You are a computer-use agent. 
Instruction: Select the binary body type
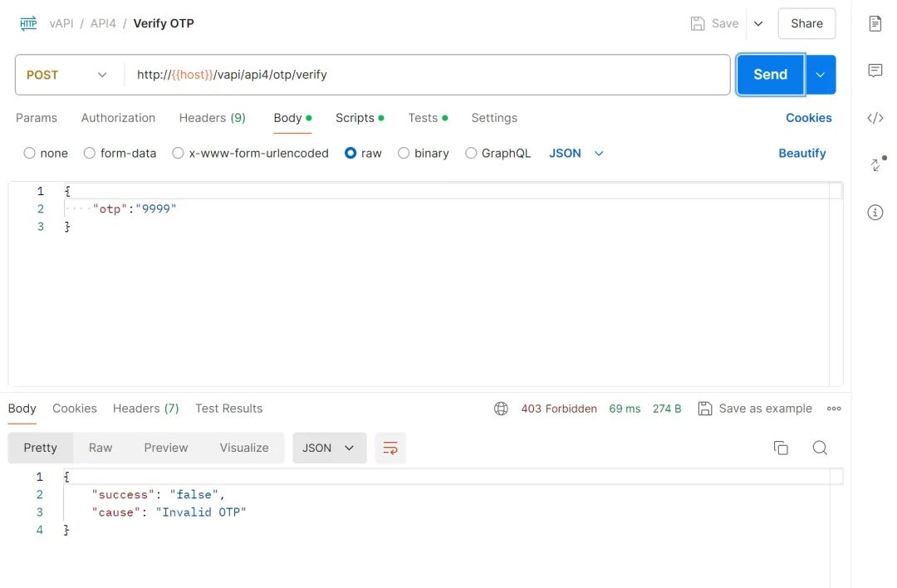pyautogui.click(x=404, y=154)
